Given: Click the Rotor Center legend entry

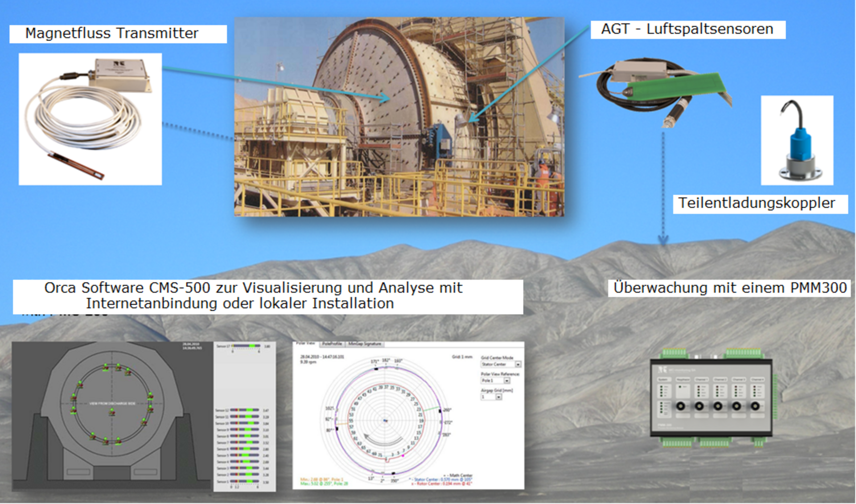Looking at the screenshot, I should tap(442, 484).
